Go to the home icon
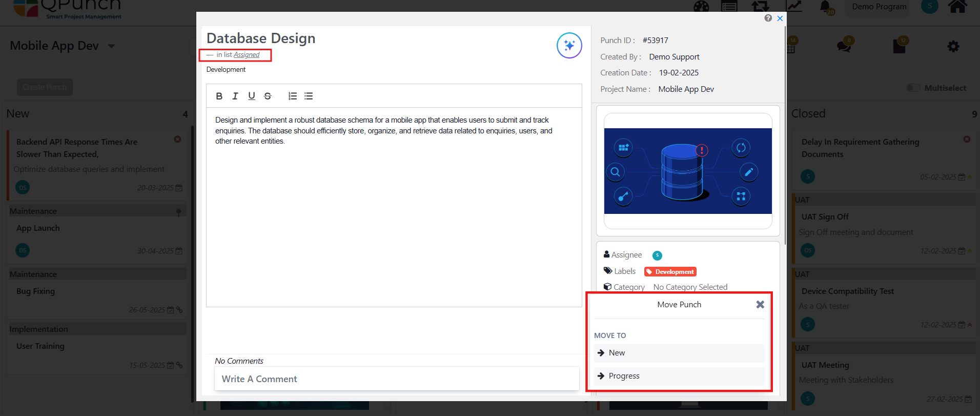The height and width of the screenshot is (416, 980). 957,7
